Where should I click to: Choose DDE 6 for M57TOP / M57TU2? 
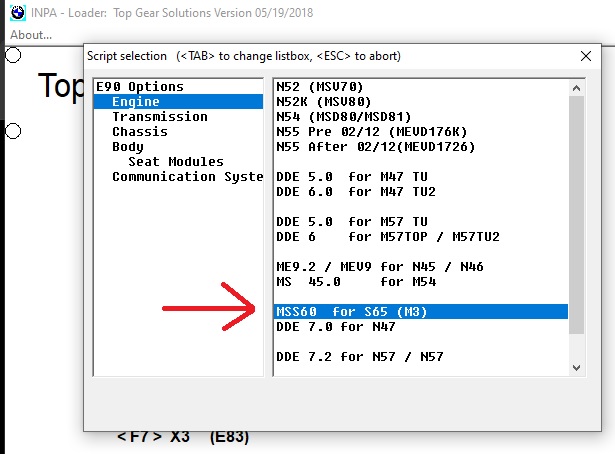(421, 237)
